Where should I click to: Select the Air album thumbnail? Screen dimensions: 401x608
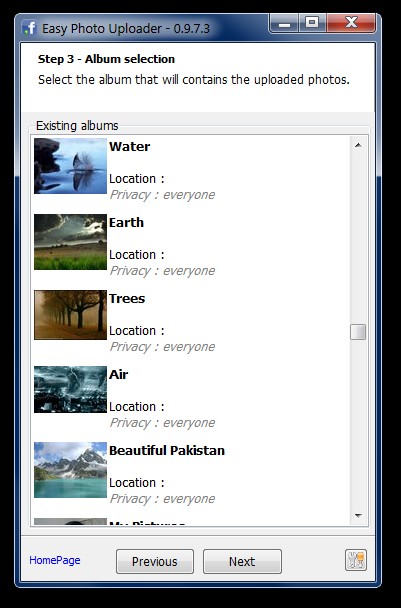70,389
